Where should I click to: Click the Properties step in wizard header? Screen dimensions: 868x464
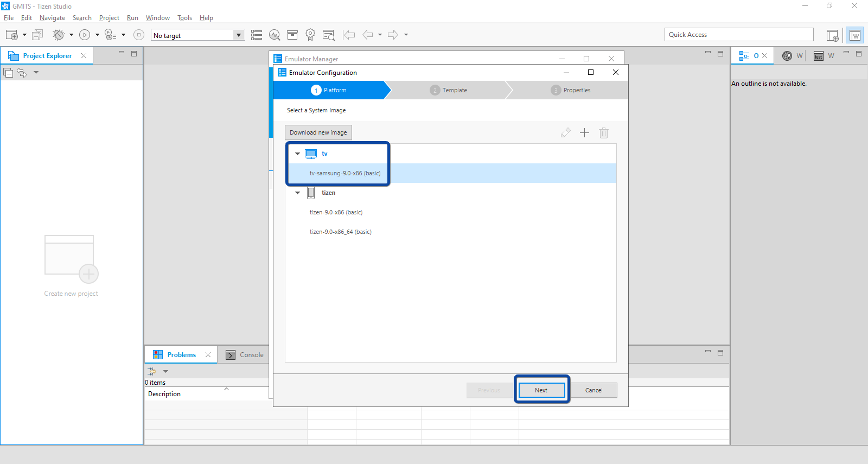[570, 90]
